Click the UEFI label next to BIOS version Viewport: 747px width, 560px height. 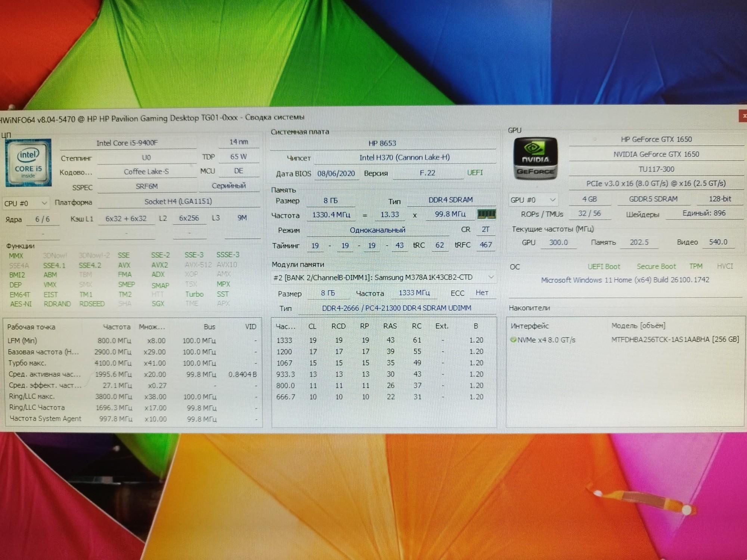(x=475, y=173)
